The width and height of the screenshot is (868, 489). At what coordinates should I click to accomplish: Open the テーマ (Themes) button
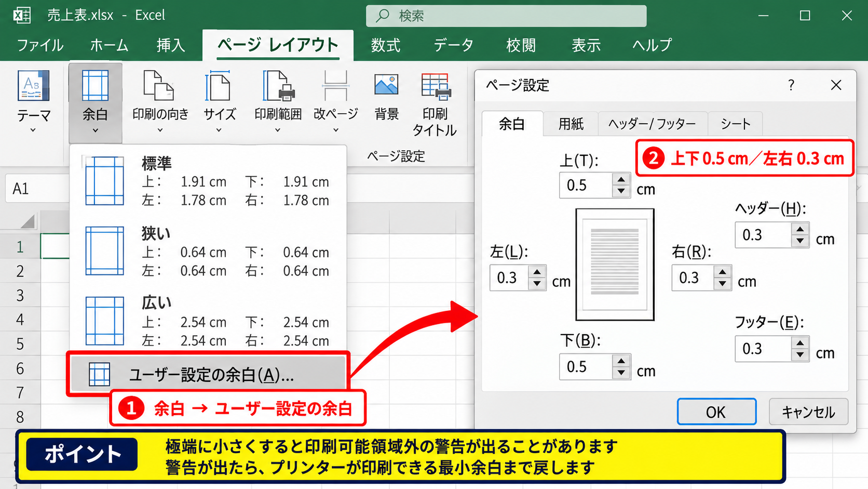click(33, 102)
